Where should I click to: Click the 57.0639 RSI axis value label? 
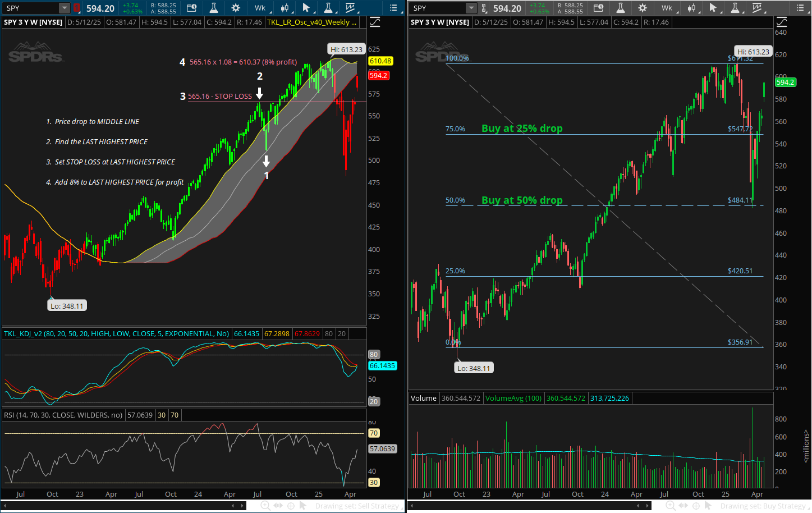382,448
